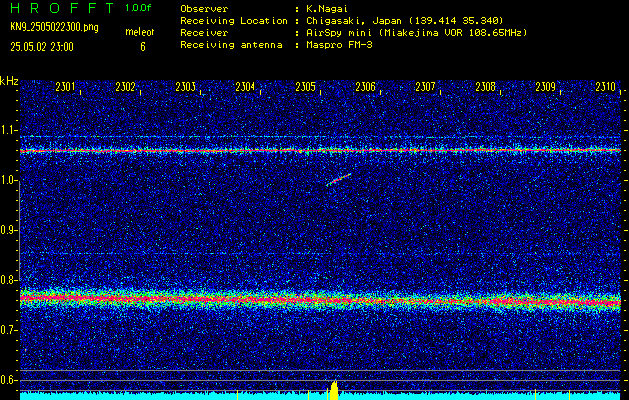Click the 2301 time marker
Viewport: 629px width, 400px height.
pos(65,87)
